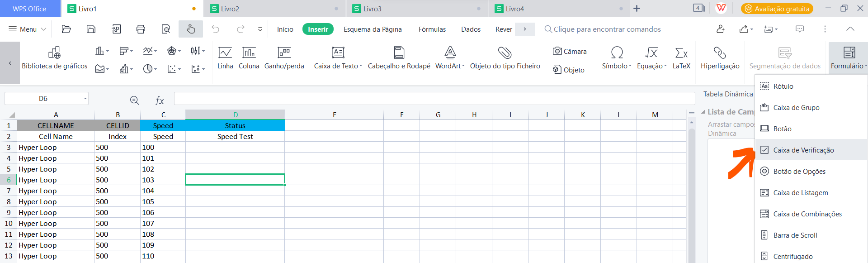The height and width of the screenshot is (263, 868).
Task: Switch to Esquema da Página tab
Action: pos(373,29)
